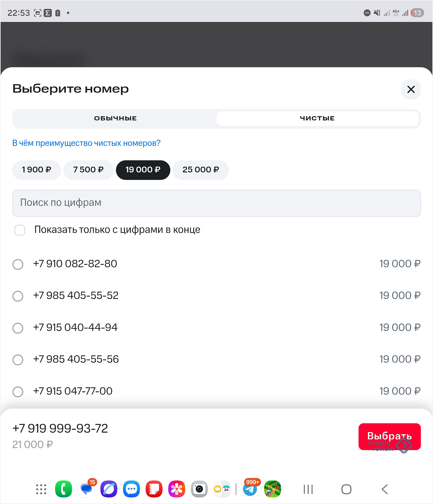
Task: Switch to the Обычные tab
Action: point(115,118)
